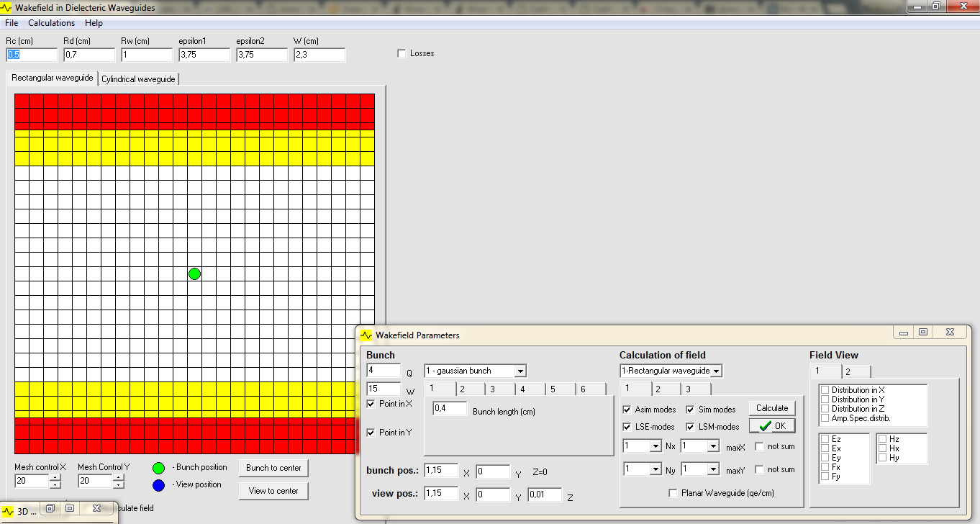The image size is (980, 524).
Task: Check the Fx field component
Action: [x=825, y=466]
